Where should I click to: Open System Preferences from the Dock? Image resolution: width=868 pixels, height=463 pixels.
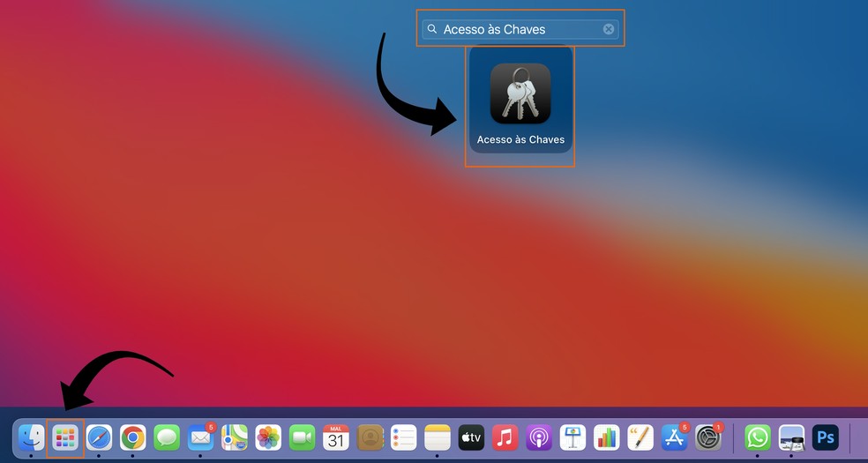click(708, 437)
